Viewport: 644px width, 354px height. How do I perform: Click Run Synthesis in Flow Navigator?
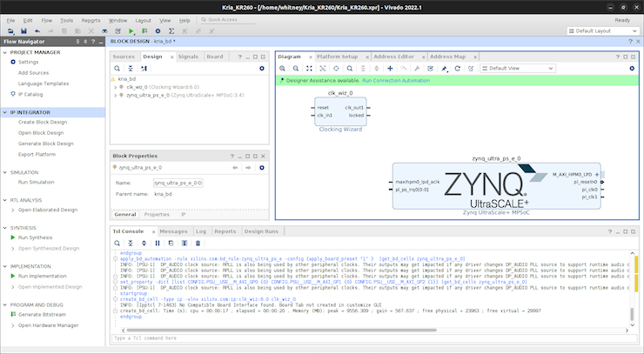click(x=36, y=237)
